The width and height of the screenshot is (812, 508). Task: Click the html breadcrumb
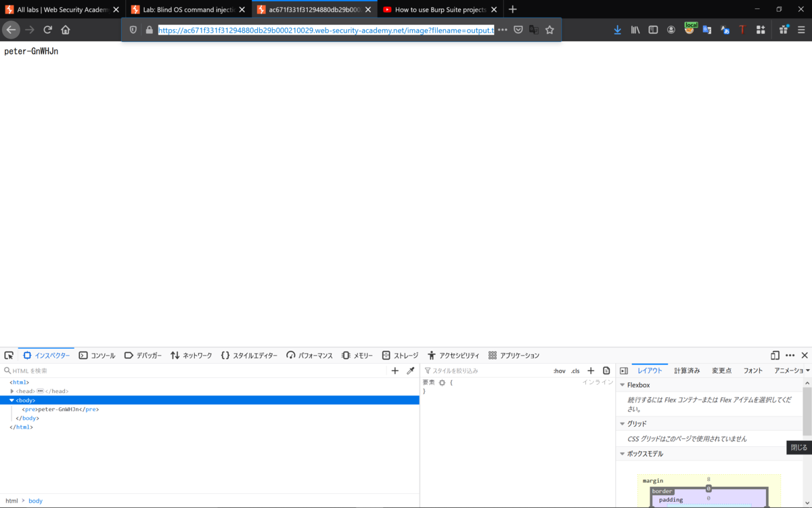coord(12,501)
